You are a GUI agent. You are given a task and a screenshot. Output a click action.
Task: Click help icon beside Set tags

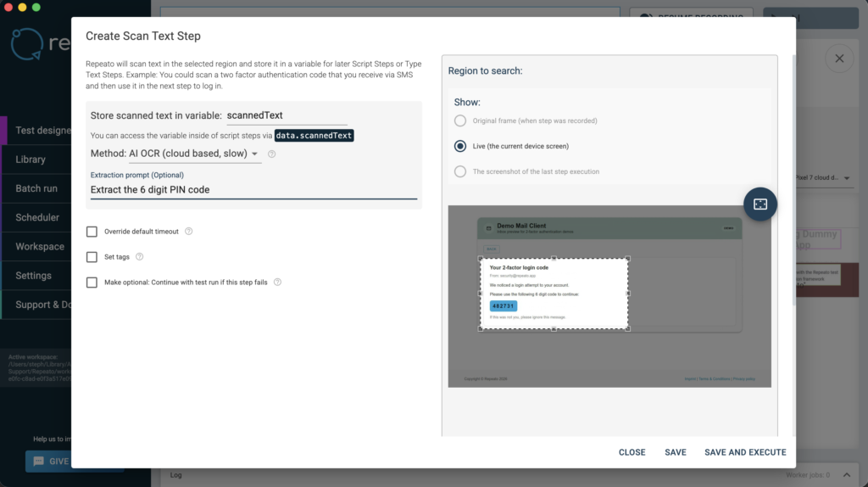coord(139,256)
